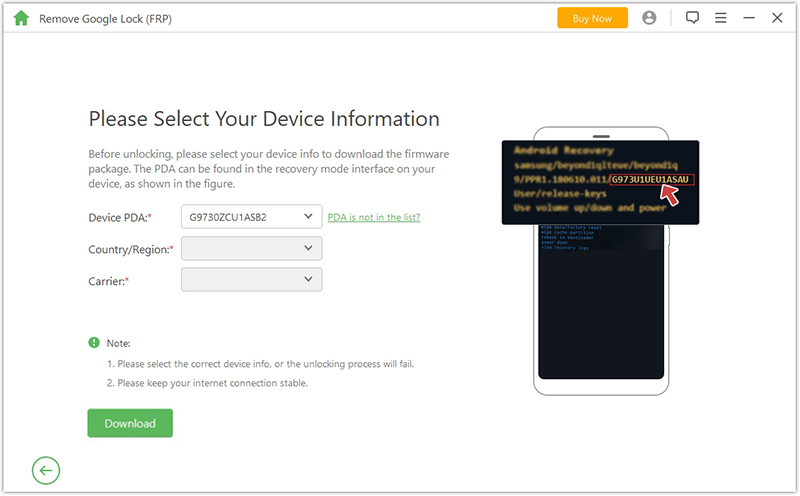Select the 'Remove Google Lock (FRP)' title text
This screenshot has height=496, width=800.
coord(105,19)
